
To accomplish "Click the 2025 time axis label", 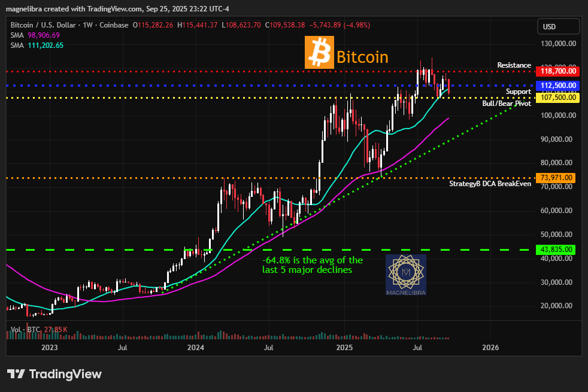I will (x=344, y=347).
